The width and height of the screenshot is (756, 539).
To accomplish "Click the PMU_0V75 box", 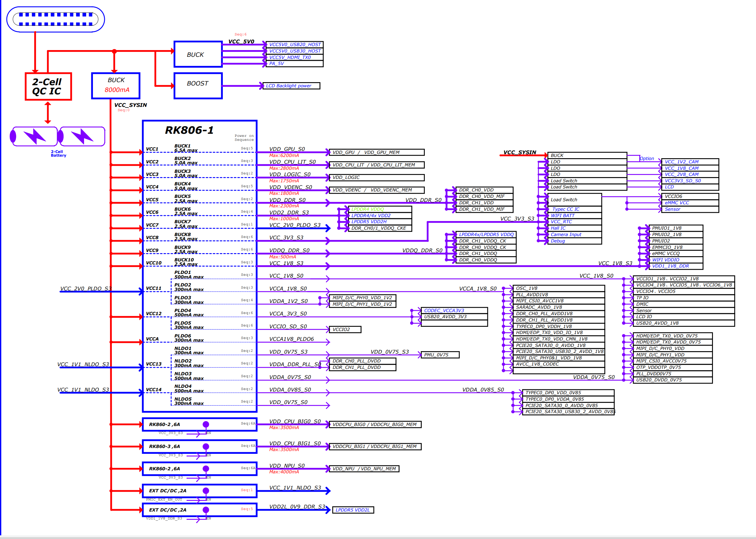I will [x=440, y=355].
